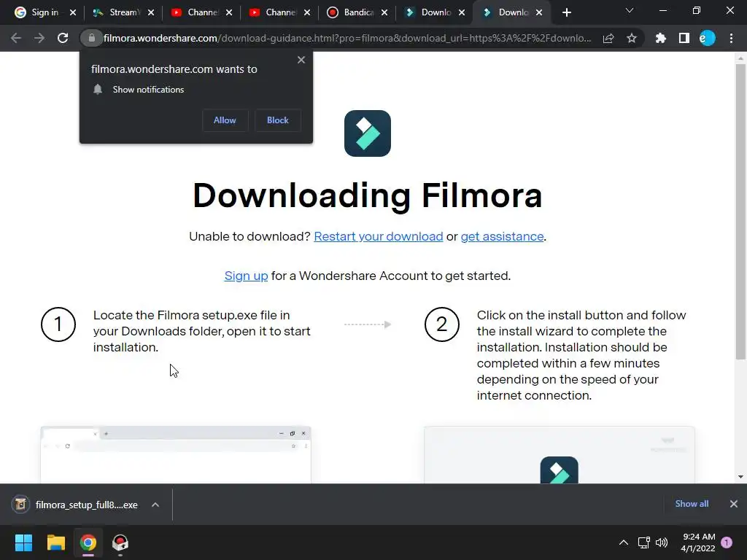The height and width of the screenshot is (560, 747).
Task: Close the Sign in tab
Action: tap(73, 12)
